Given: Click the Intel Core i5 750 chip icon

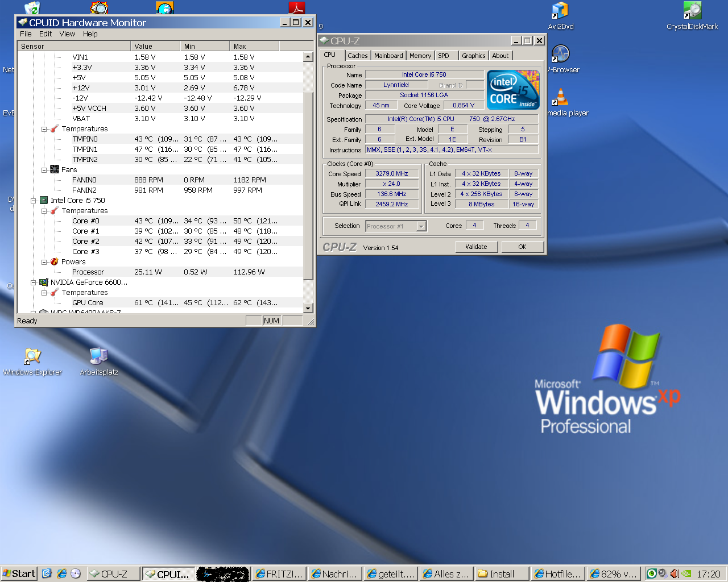Looking at the screenshot, I should click(x=44, y=200).
